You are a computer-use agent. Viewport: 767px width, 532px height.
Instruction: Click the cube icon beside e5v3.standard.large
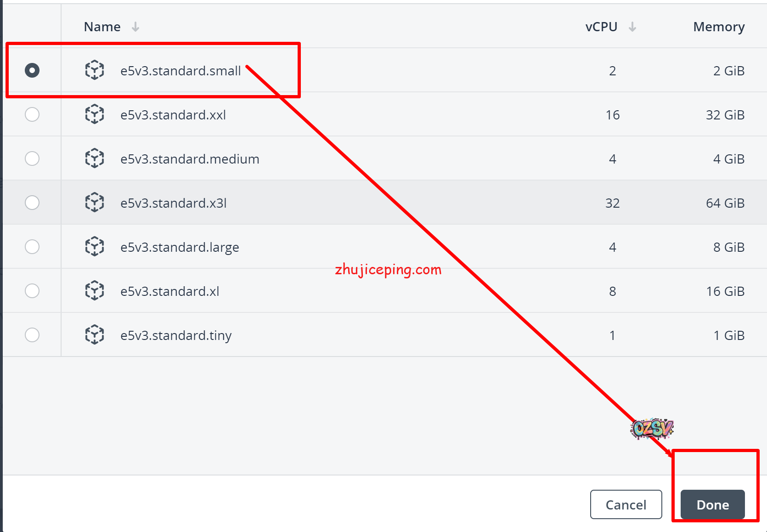click(95, 247)
